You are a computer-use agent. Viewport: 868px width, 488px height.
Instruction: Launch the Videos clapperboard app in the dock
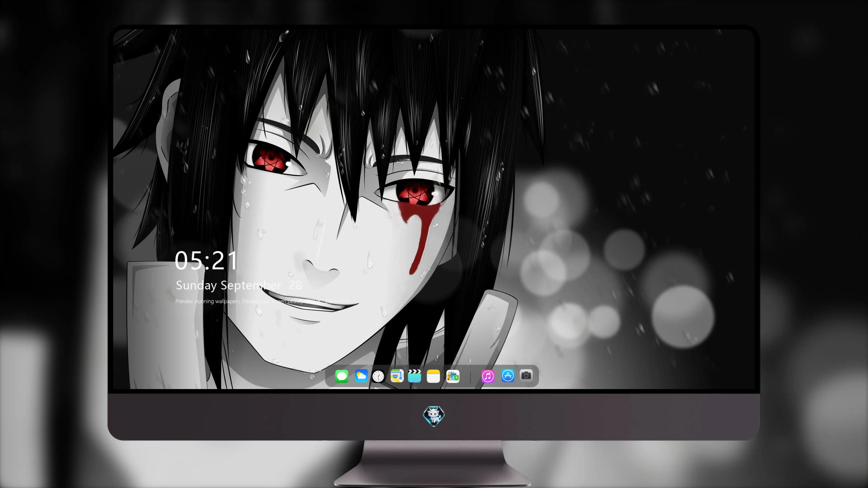(415, 376)
